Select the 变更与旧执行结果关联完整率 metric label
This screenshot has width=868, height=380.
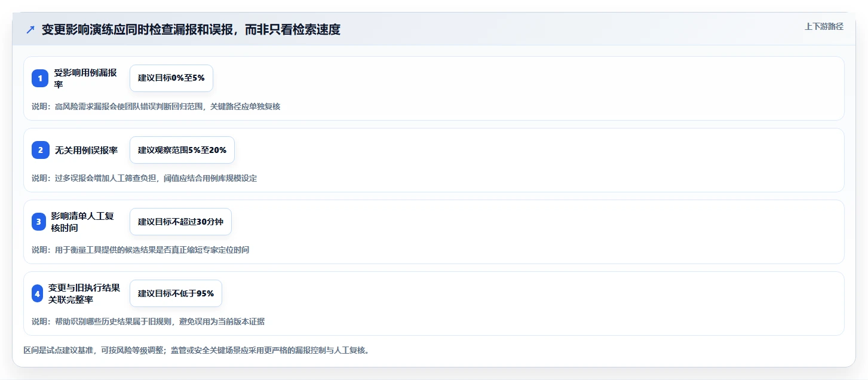pyautogui.click(x=84, y=293)
